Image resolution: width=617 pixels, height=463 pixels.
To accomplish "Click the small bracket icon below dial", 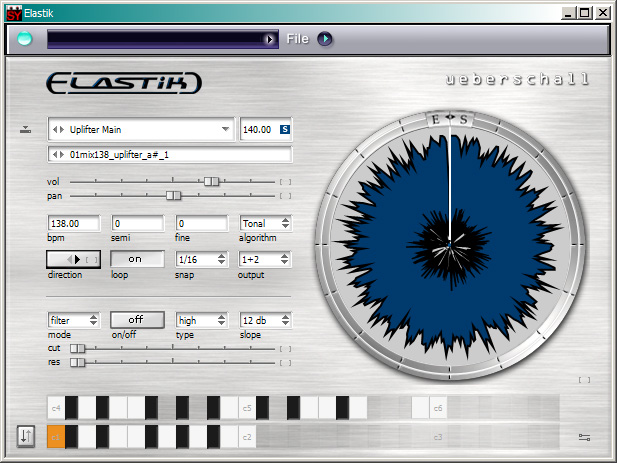I will point(584,380).
